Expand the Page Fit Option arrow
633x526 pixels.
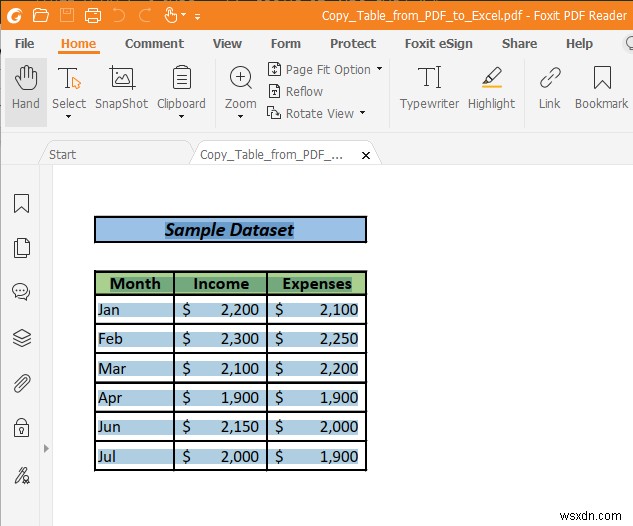pyautogui.click(x=379, y=69)
